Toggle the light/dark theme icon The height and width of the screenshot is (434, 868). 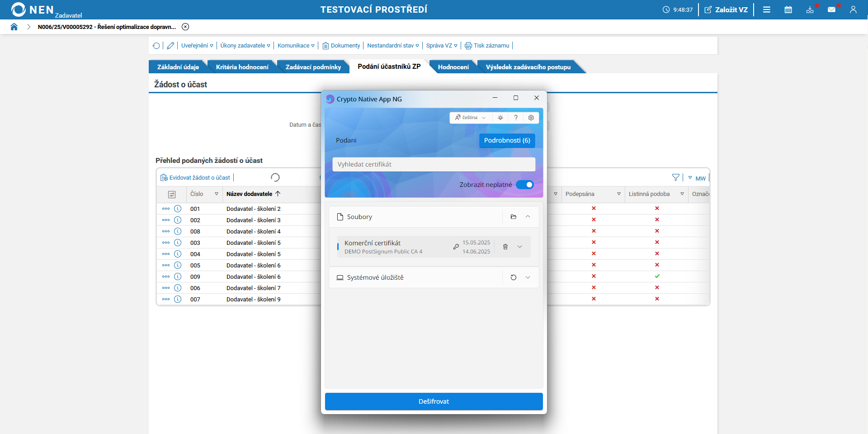pos(500,118)
